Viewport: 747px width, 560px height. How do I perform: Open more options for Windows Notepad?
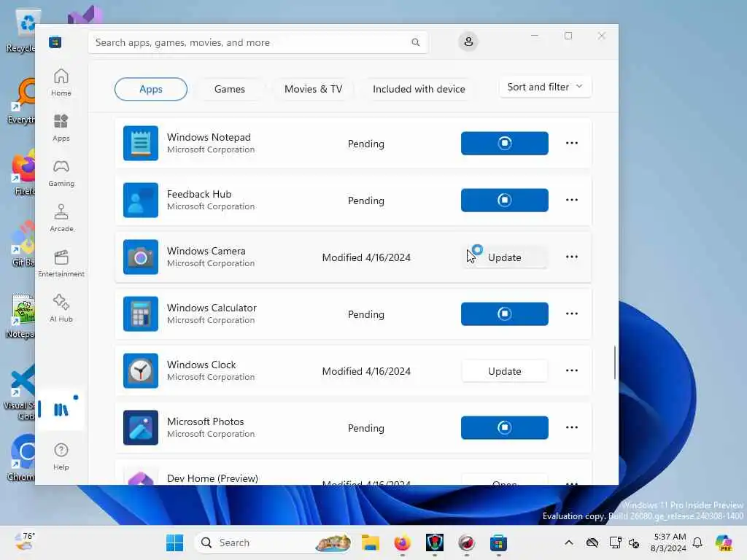pos(572,143)
